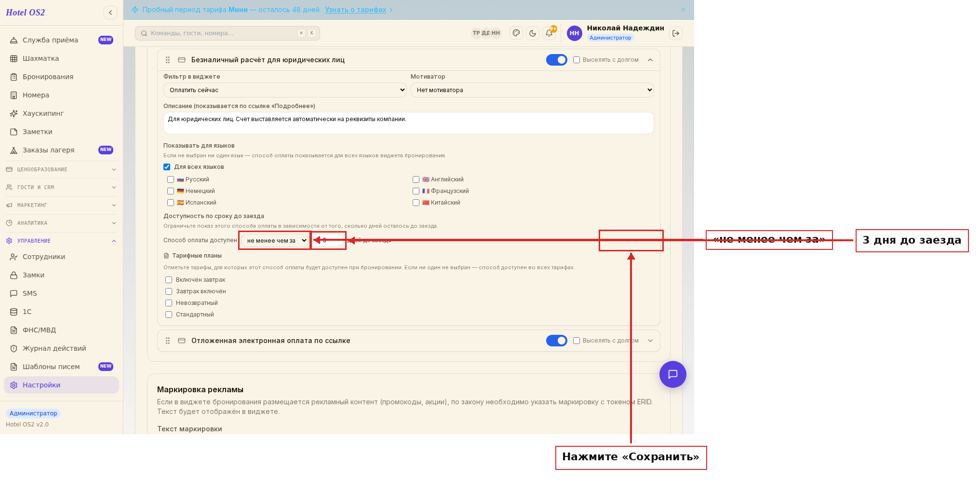980x481 pixels.
Task: Open the chat support bubble
Action: pos(672,374)
